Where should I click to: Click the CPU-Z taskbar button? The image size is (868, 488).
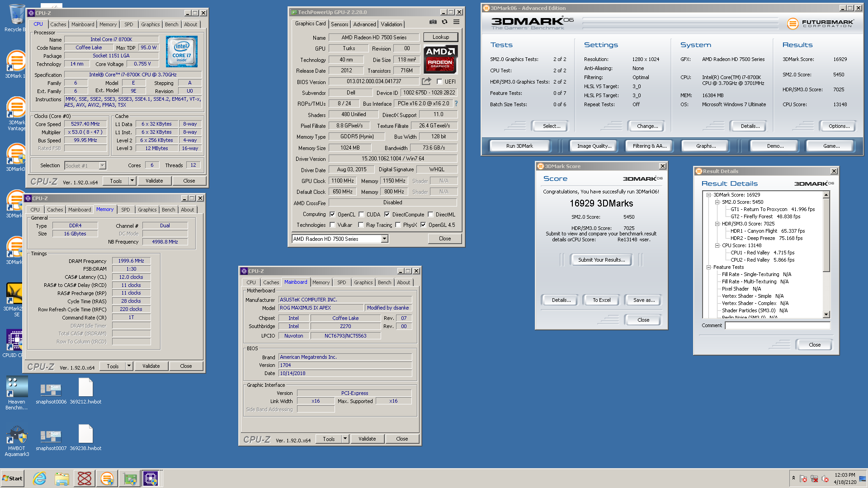(x=151, y=478)
